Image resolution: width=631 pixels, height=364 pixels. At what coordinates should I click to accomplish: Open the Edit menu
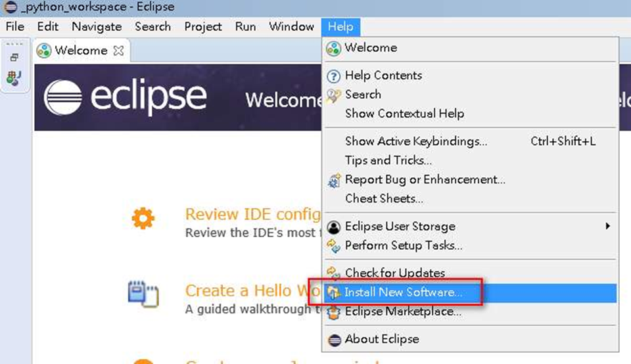pyautogui.click(x=47, y=26)
